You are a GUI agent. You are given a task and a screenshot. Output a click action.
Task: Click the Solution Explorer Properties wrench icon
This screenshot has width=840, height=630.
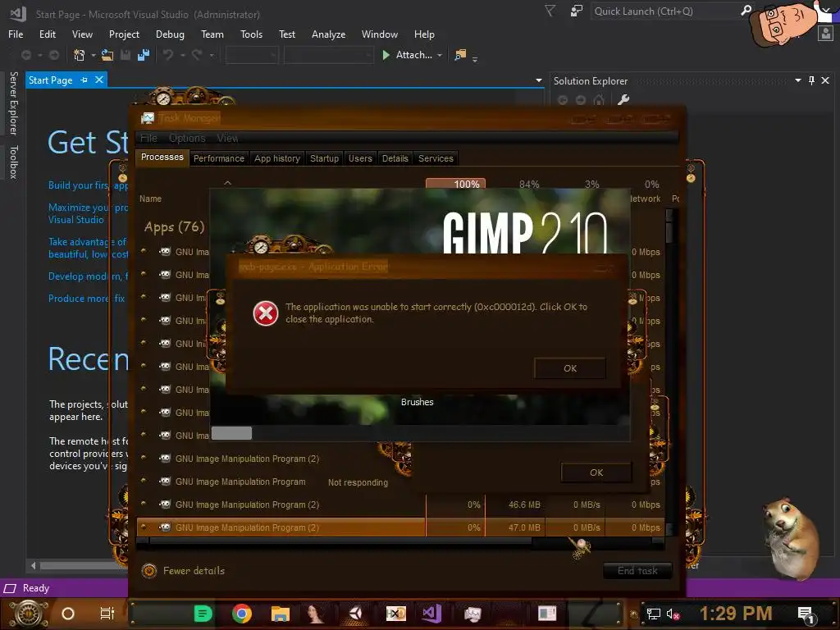pyautogui.click(x=623, y=99)
